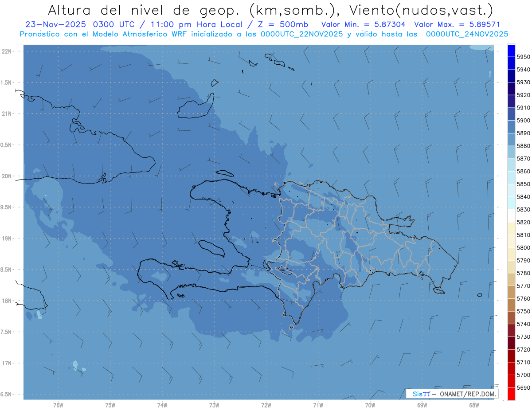Click the bright red swatch below 5690
The image size is (532, 411).
pyautogui.click(x=511, y=394)
